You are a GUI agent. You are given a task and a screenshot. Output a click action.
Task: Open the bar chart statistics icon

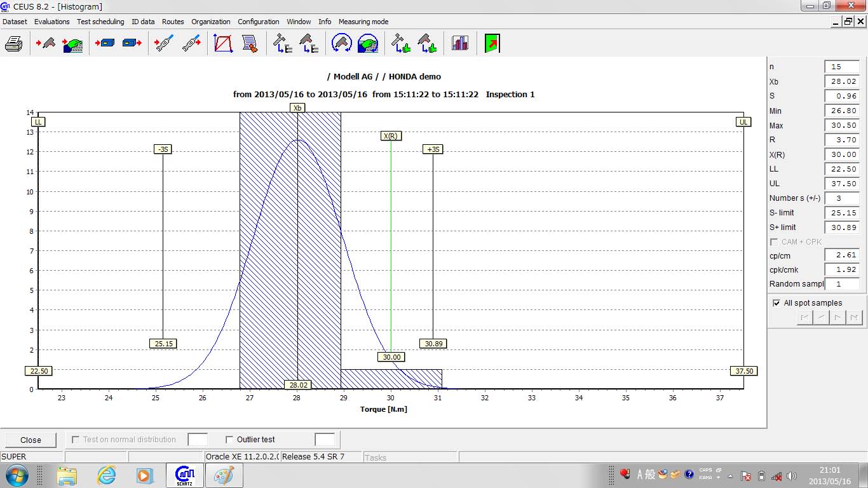pos(460,44)
